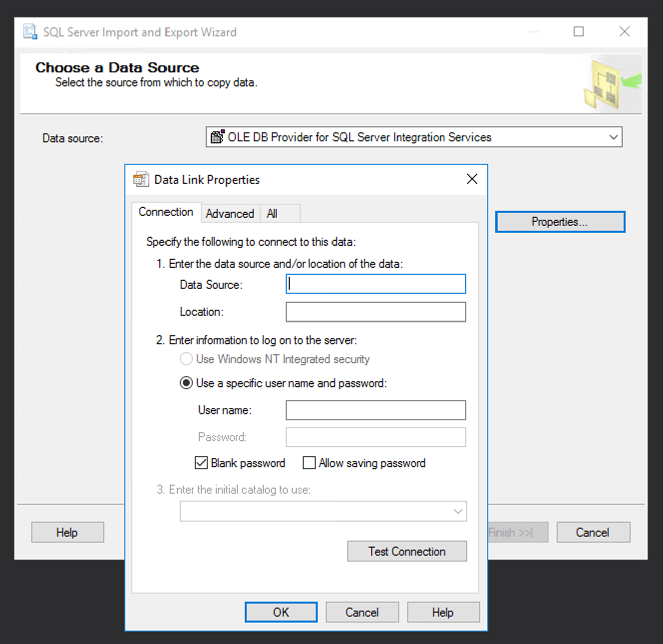Close the Import and Export Wizard window

tap(624, 32)
